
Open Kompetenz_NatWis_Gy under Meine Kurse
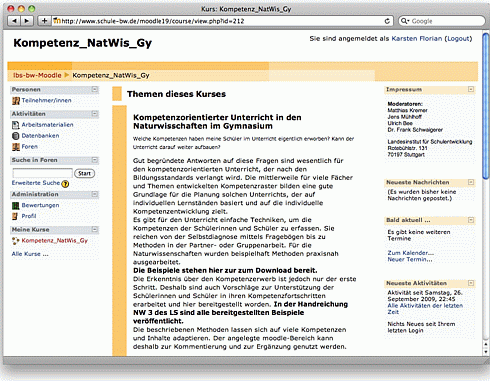(55, 241)
